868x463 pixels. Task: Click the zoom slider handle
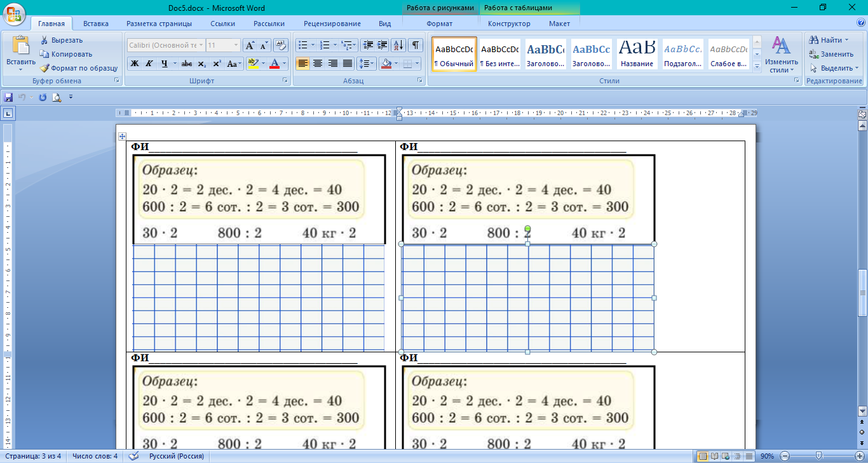[x=818, y=456]
